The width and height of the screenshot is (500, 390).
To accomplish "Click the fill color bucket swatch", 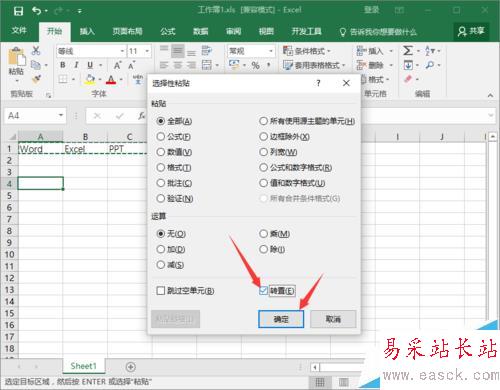I will tap(90, 79).
